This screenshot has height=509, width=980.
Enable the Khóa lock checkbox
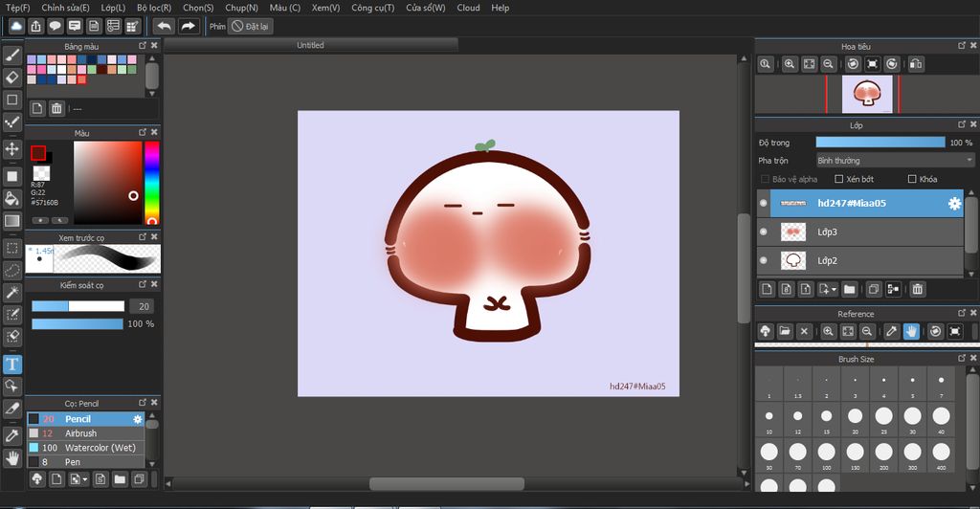click(912, 179)
